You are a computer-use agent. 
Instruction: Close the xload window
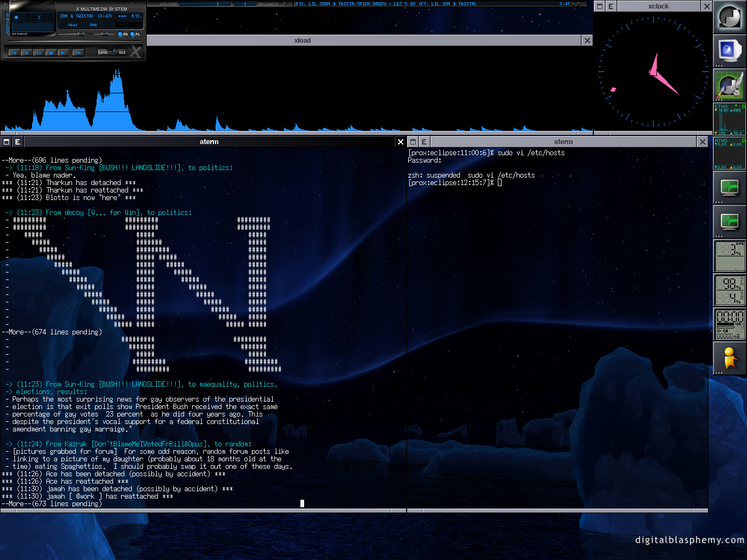[x=587, y=41]
